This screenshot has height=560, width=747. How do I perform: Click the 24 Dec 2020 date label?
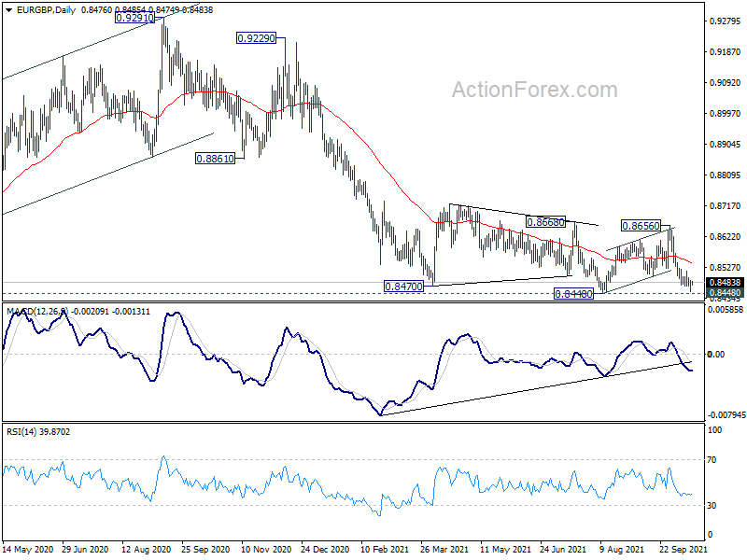pyautogui.click(x=325, y=549)
